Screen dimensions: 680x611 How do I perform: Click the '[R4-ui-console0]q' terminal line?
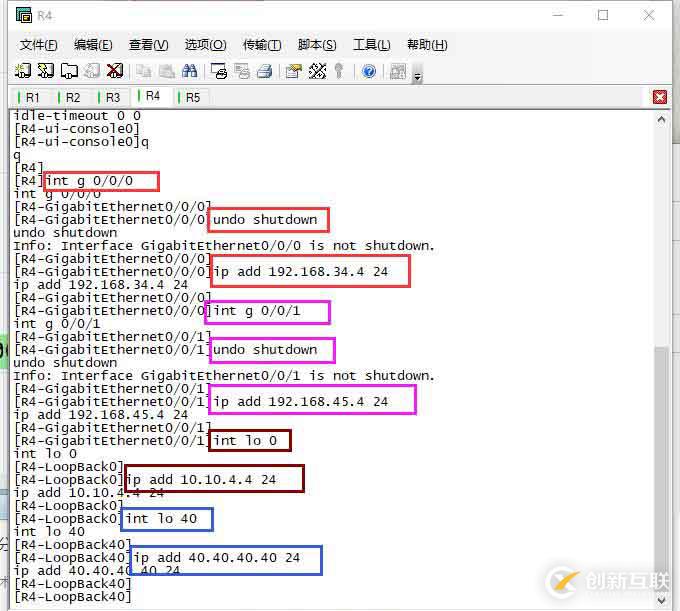[x=82, y=142]
